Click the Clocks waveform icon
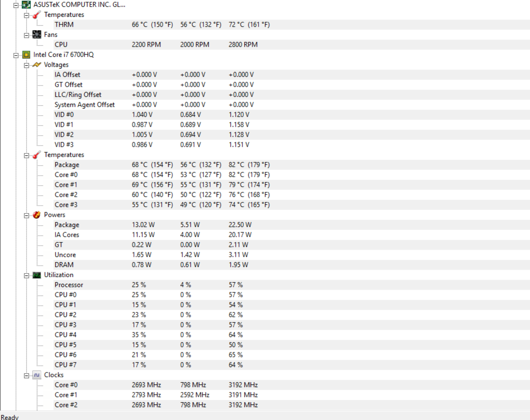The height and width of the screenshot is (420, 530). 37,375
